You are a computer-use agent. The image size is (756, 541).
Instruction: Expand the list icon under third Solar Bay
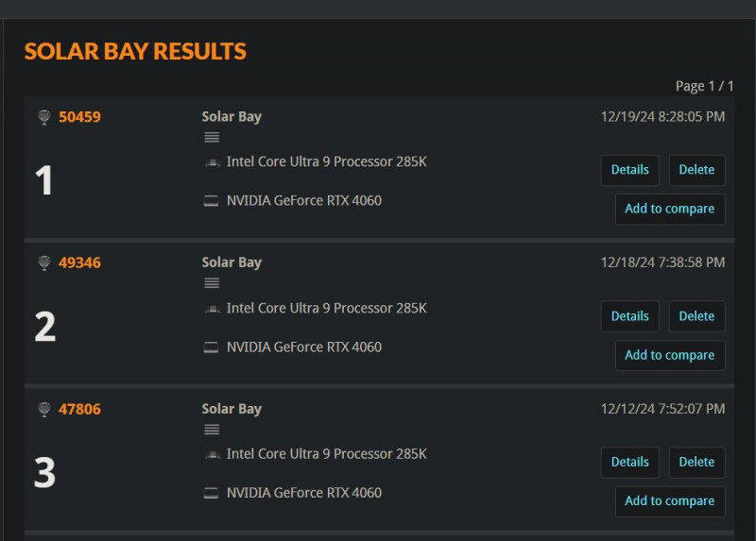coord(212,430)
